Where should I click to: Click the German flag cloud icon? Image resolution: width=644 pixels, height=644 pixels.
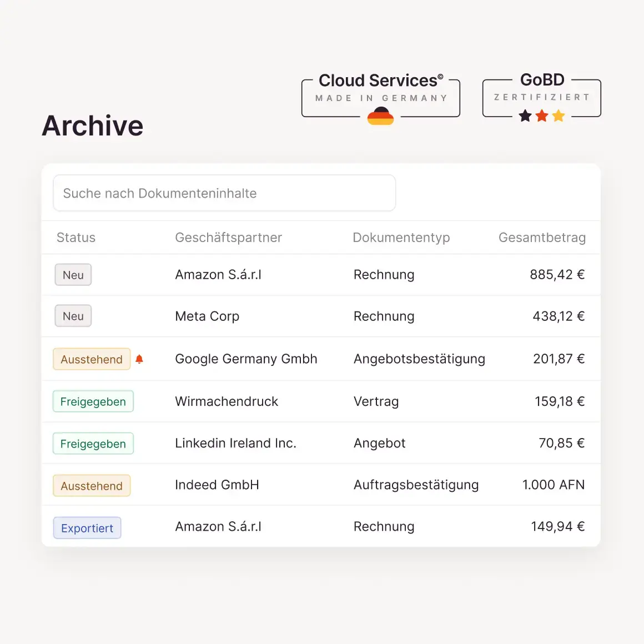point(380,116)
